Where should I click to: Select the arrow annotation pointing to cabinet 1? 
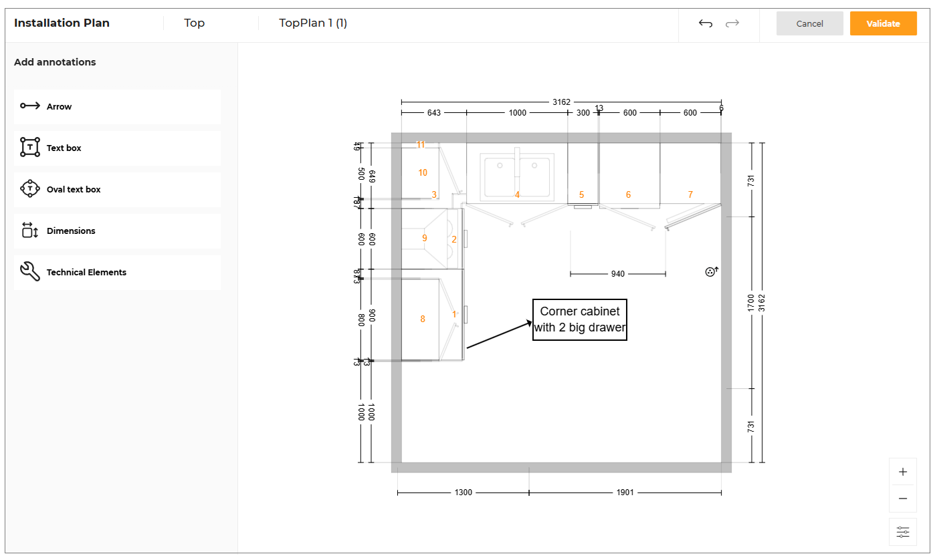tap(499, 335)
